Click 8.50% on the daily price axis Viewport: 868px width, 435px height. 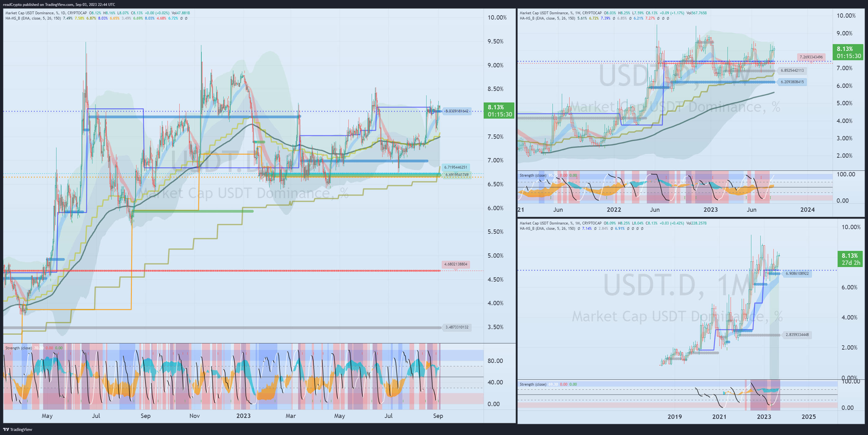495,89
